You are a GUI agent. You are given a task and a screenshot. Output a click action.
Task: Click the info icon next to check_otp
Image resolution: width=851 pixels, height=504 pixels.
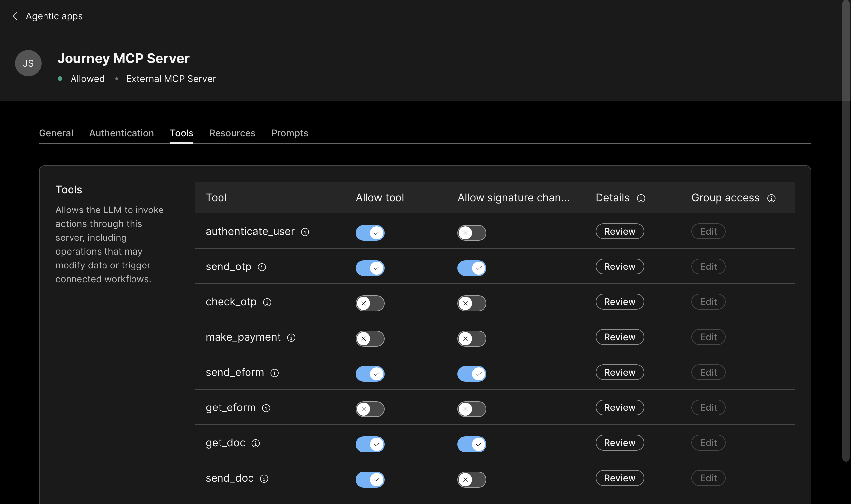coord(267,303)
